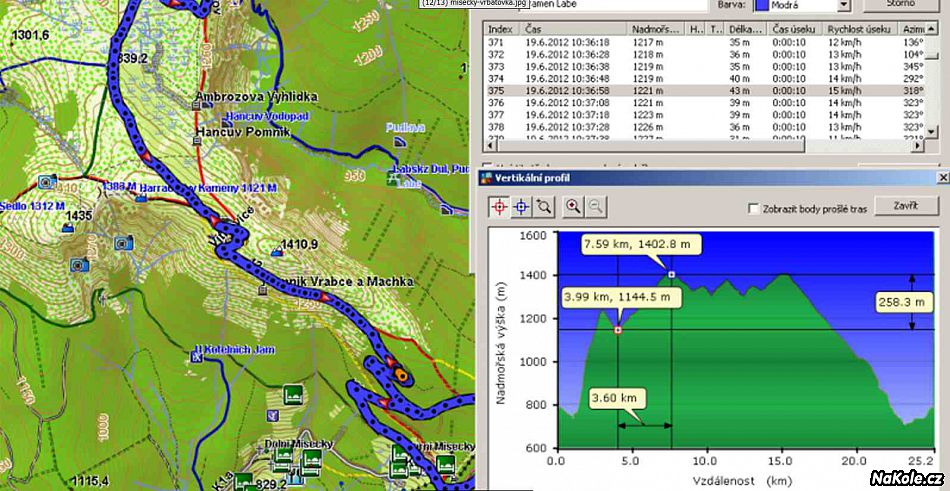Click the track list scroll down arrow
Viewport: 950px width, 491px height.
[933, 130]
